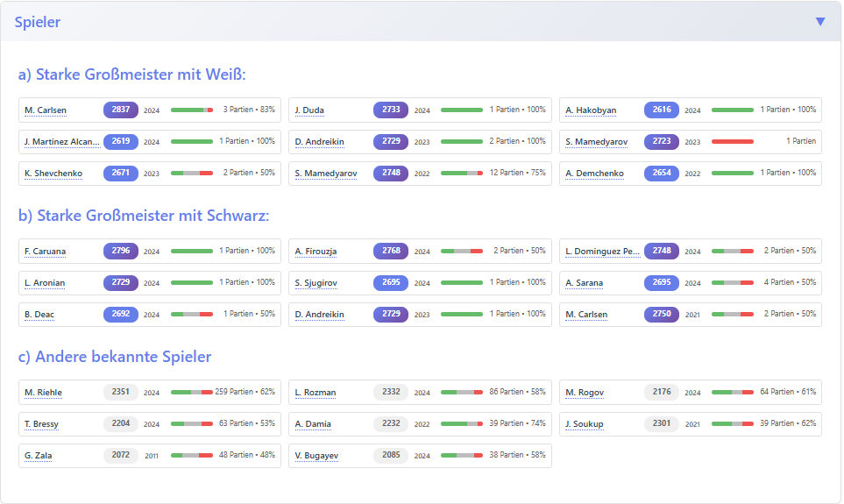
Task: Open S. Mamedyarov 2748 entry from 2022
Action: pos(326,174)
